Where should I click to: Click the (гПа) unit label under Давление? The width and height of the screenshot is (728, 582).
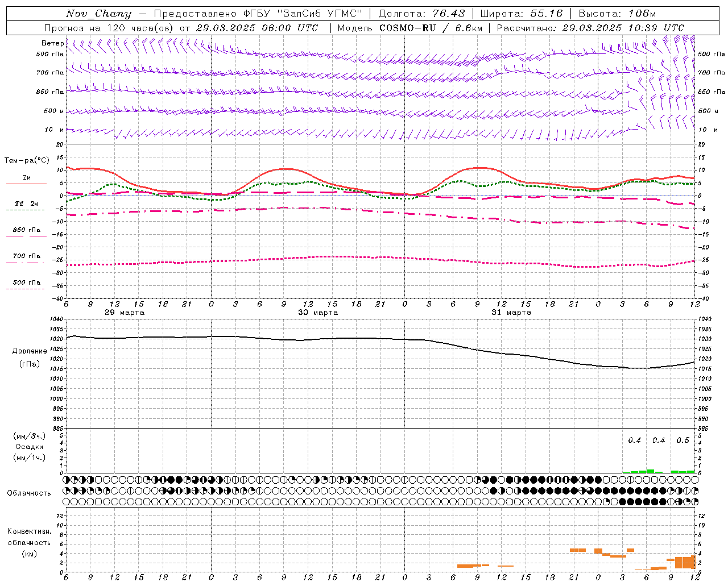(x=30, y=364)
